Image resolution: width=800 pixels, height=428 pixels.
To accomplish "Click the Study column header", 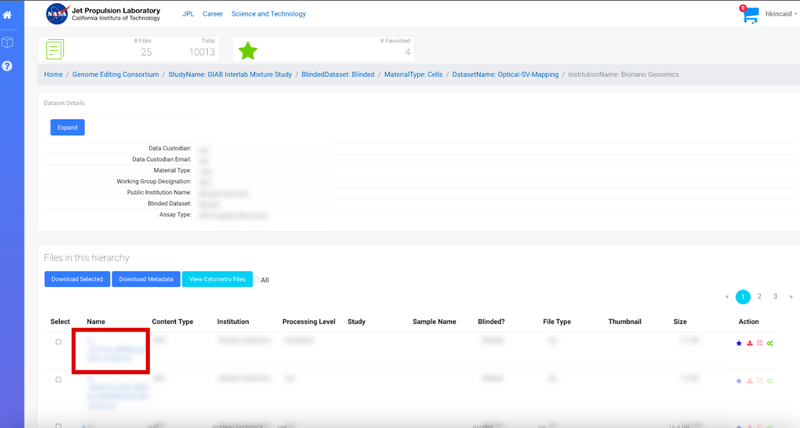I will pos(356,322).
